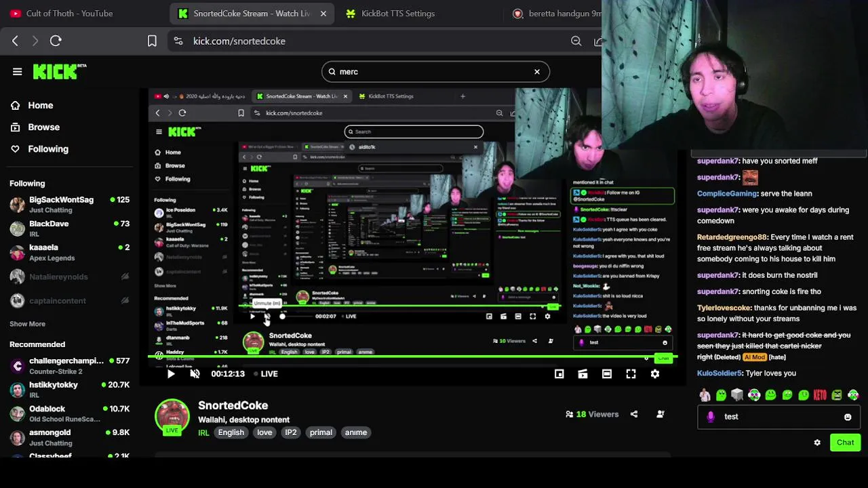Select the anime tag

356,432
